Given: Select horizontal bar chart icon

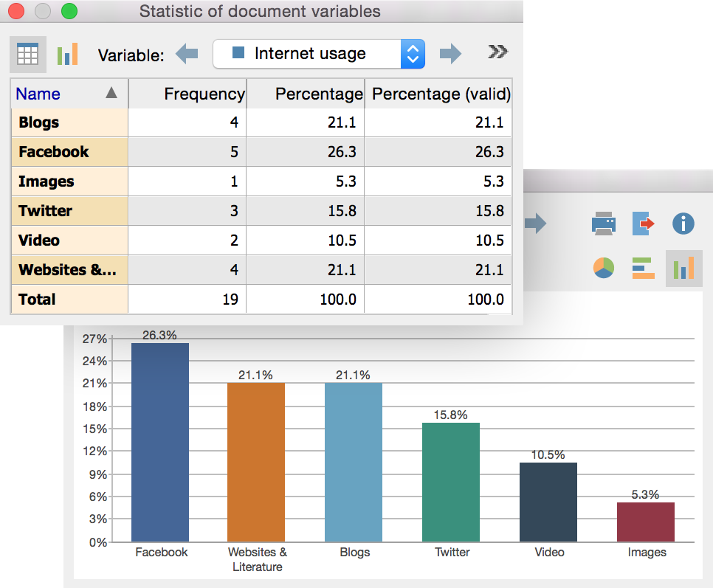Looking at the screenshot, I should pyautogui.click(x=644, y=268).
